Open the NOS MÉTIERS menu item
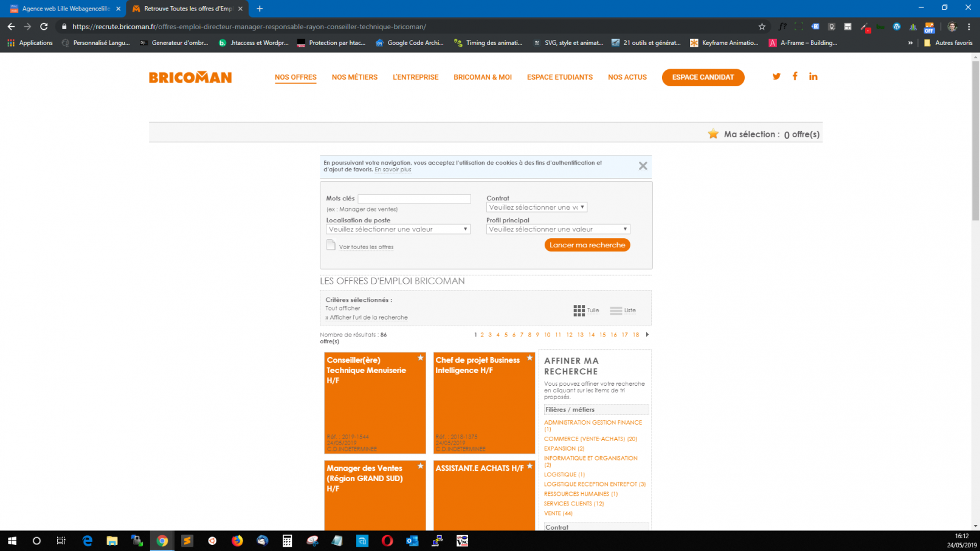This screenshot has width=980, height=551. coord(354,77)
